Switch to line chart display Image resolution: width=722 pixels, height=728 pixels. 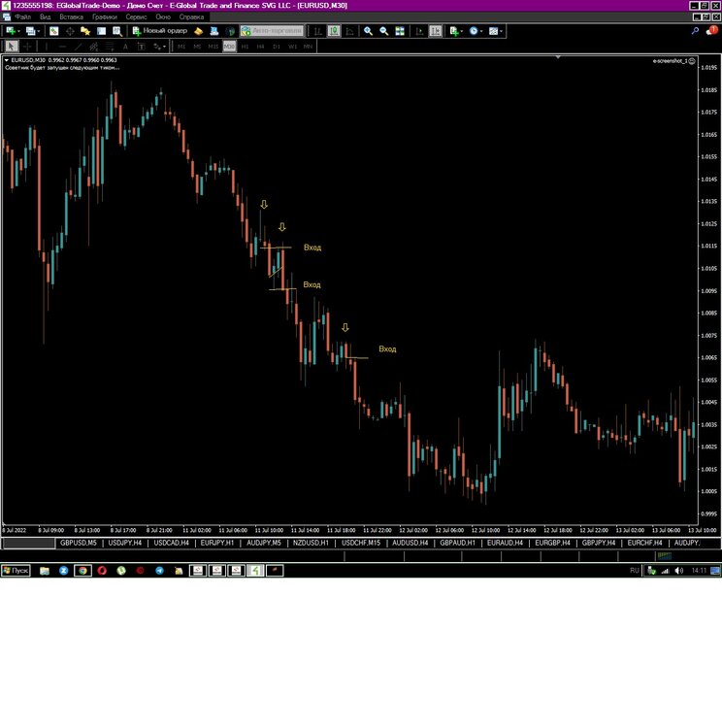coord(349,31)
